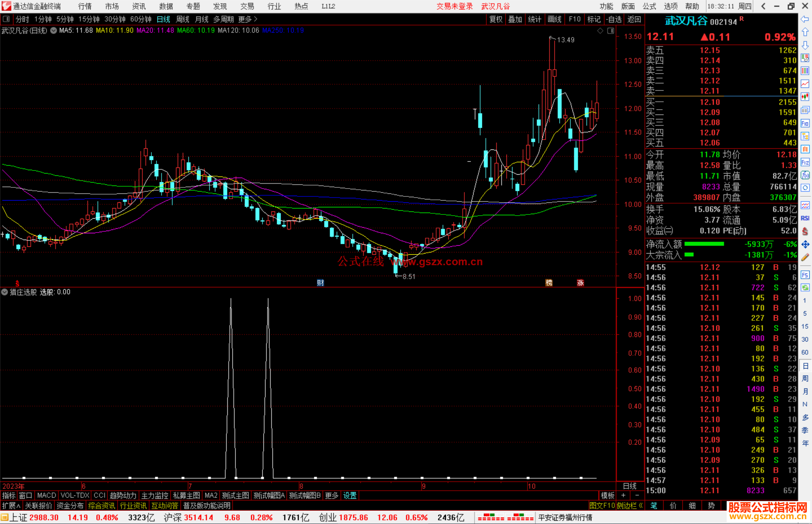
Task: Select the pencil drawing tool icon
Action: (805, 258)
